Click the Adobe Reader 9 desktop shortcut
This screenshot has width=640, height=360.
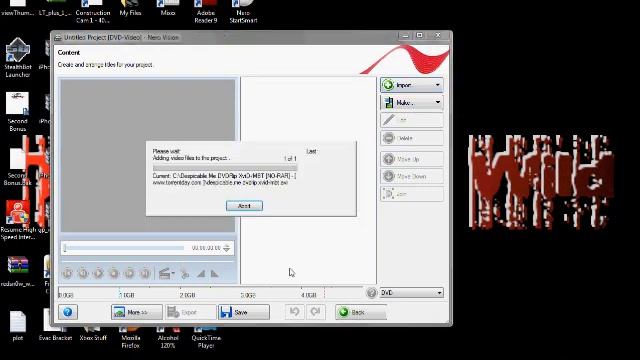pos(206,11)
